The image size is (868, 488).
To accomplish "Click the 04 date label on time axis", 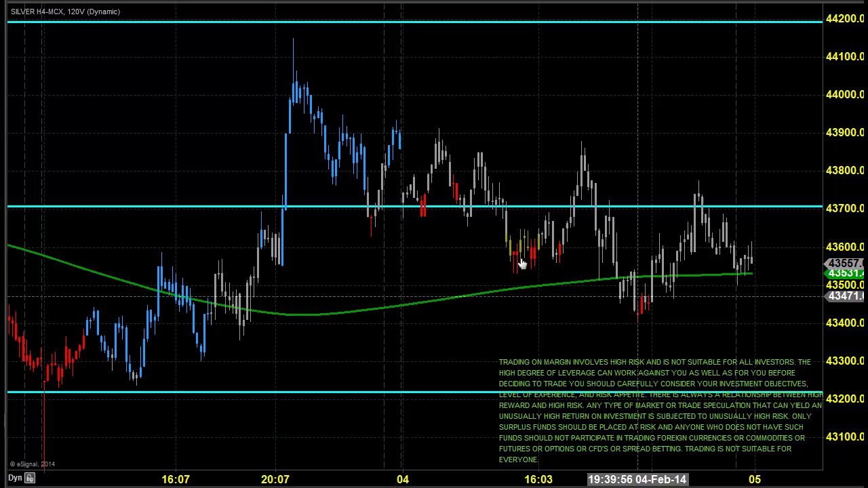I will [x=403, y=479].
